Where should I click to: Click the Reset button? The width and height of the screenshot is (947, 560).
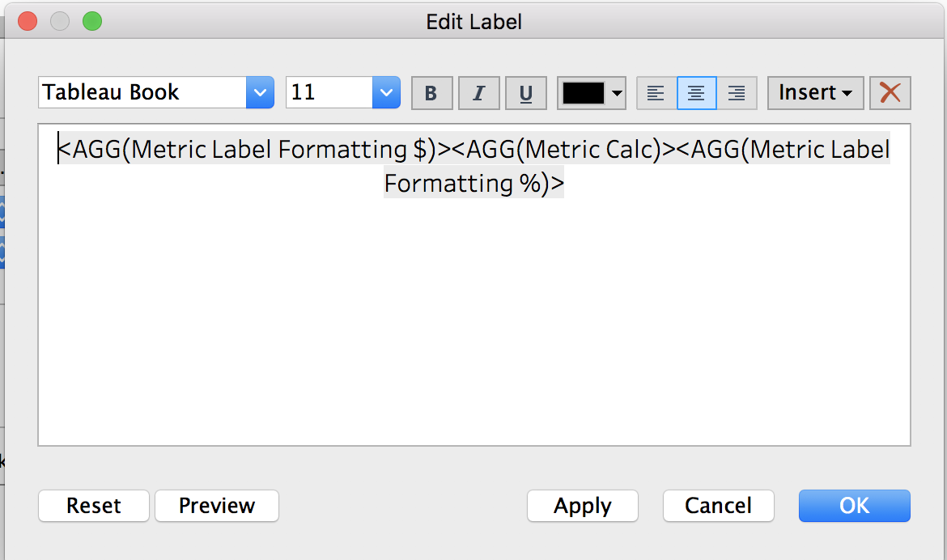click(x=94, y=506)
